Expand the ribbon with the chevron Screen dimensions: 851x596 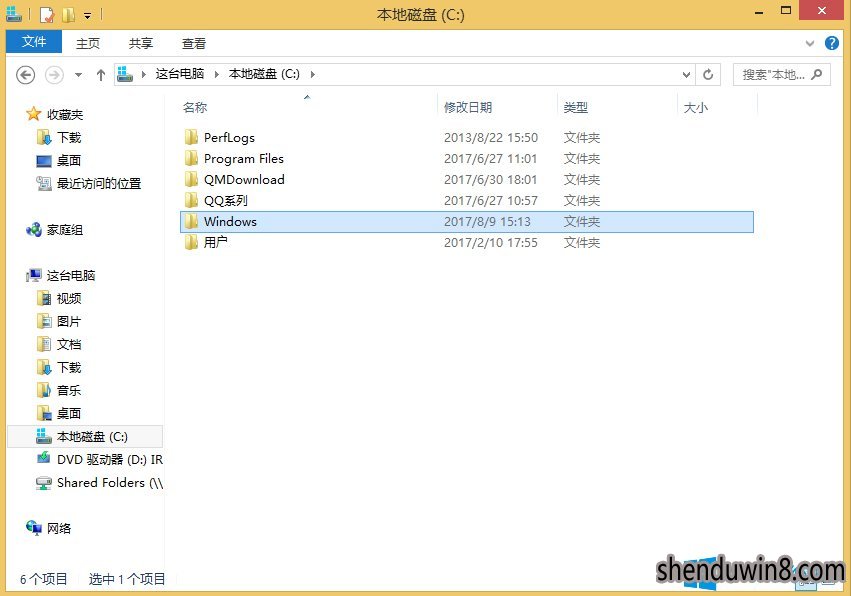click(x=810, y=43)
